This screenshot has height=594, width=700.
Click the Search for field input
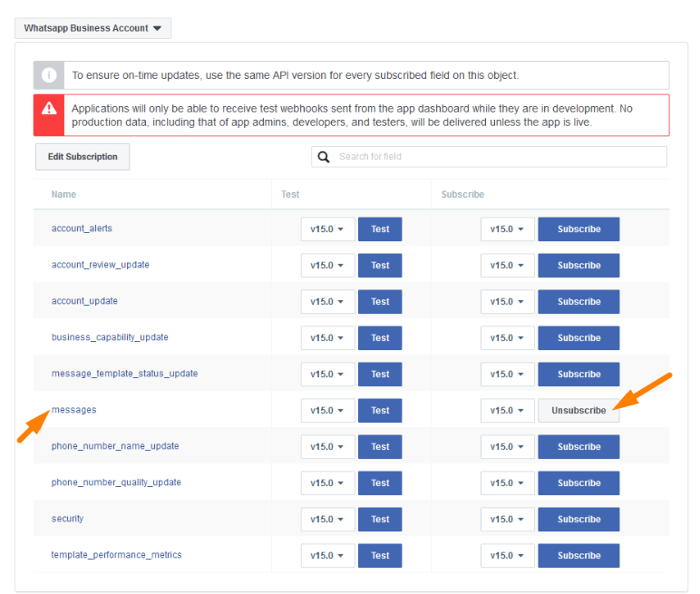point(499,157)
